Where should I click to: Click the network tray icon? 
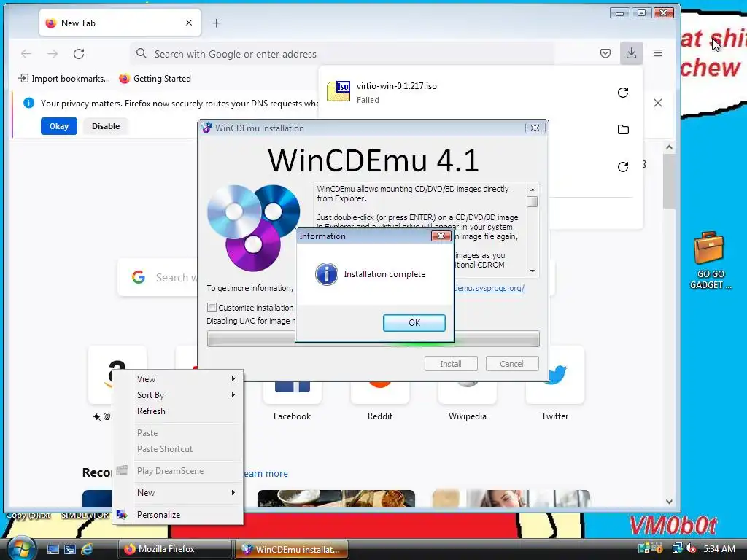(x=677, y=548)
